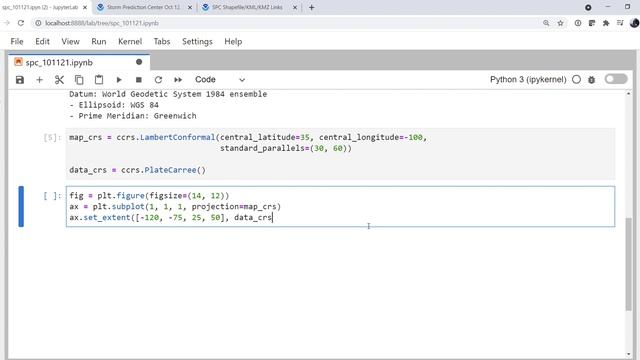Image resolution: width=640 pixels, height=360 pixels.
Task: Close the SPC Shapefile/KML/KMZ Links tab
Action: [x=295, y=7]
